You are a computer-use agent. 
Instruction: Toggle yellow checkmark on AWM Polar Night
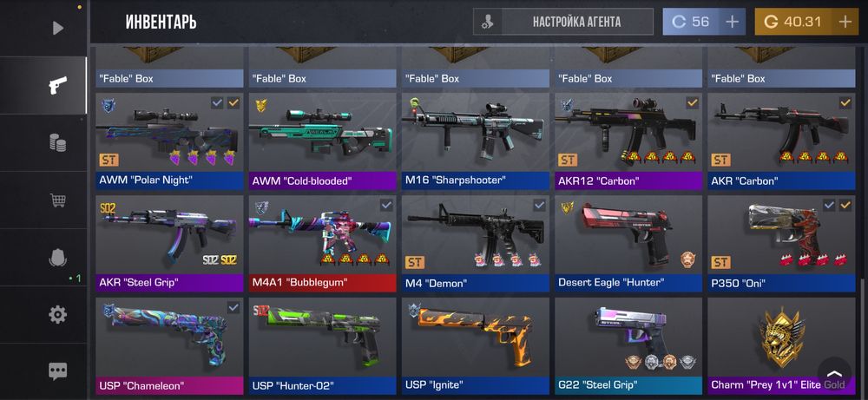point(233,102)
